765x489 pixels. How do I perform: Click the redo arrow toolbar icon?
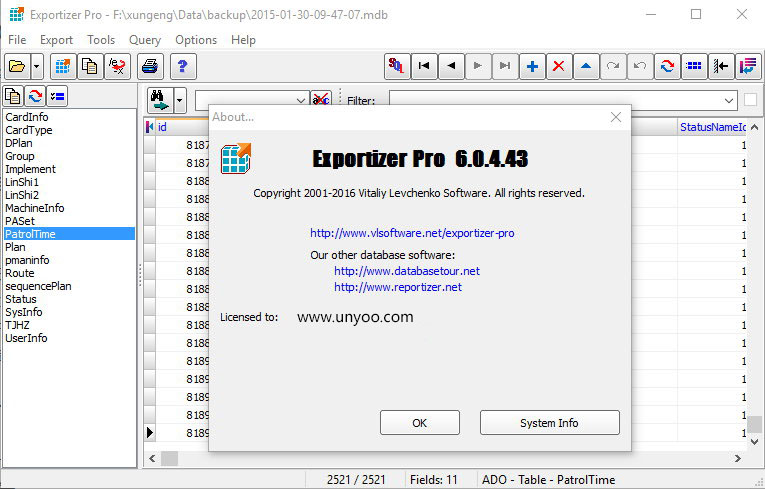point(613,66)
